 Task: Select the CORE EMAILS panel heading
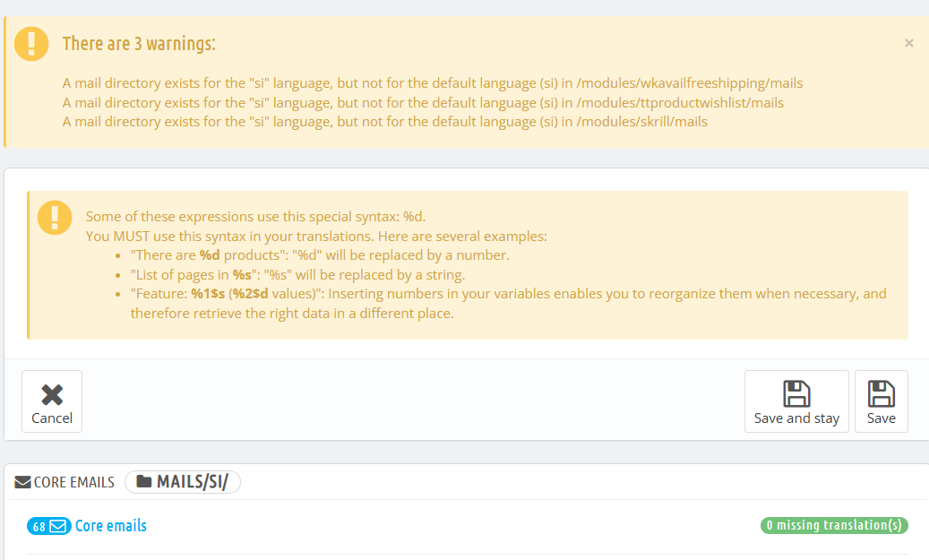point(74,482)
